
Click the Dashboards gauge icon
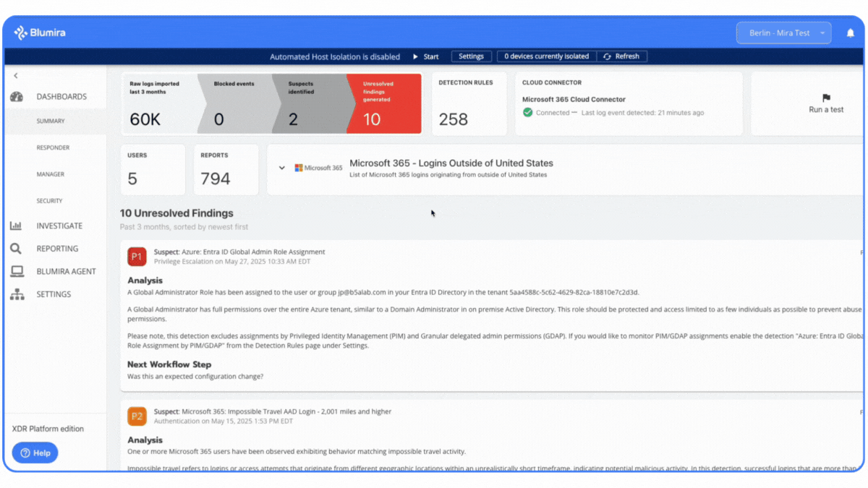click(x=17, y=97)
